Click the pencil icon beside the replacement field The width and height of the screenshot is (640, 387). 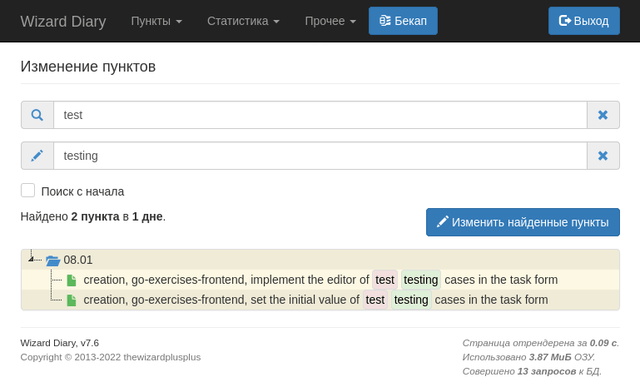[x=37, y=156]
